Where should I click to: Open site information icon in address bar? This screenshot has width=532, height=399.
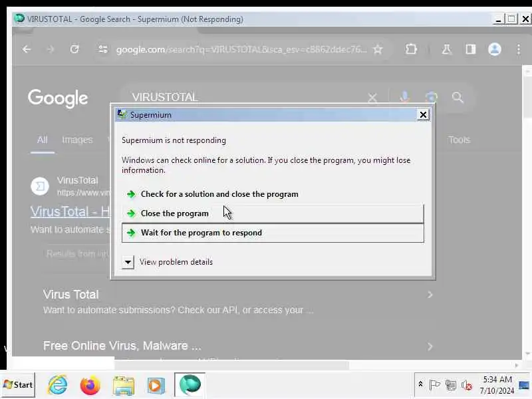point(103,49)
